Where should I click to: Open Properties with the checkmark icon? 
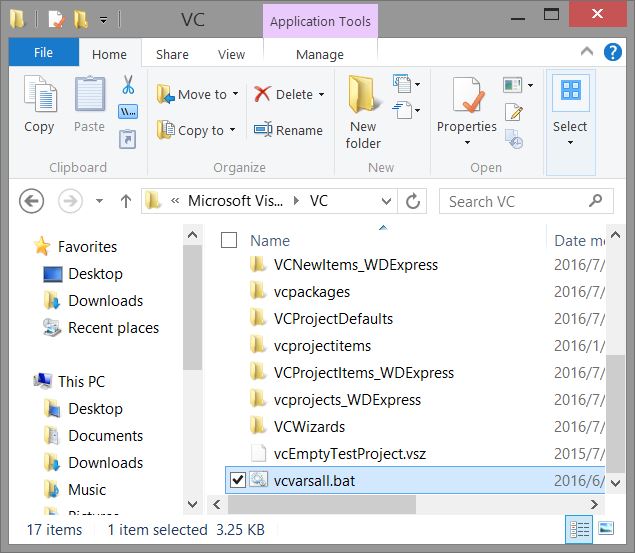(468, 95)
